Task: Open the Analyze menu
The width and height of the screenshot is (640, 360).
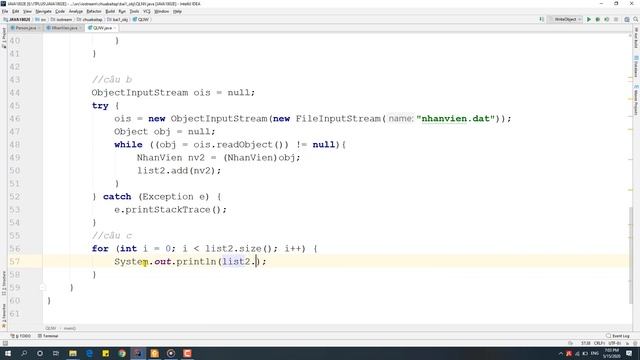Action: coord(76,11)
